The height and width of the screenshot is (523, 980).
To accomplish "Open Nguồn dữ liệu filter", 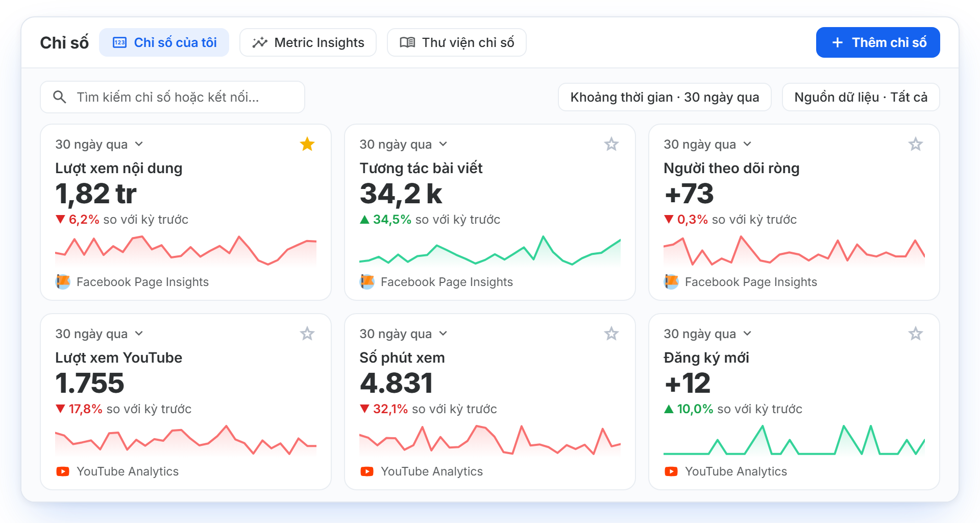I will (861, 97).
